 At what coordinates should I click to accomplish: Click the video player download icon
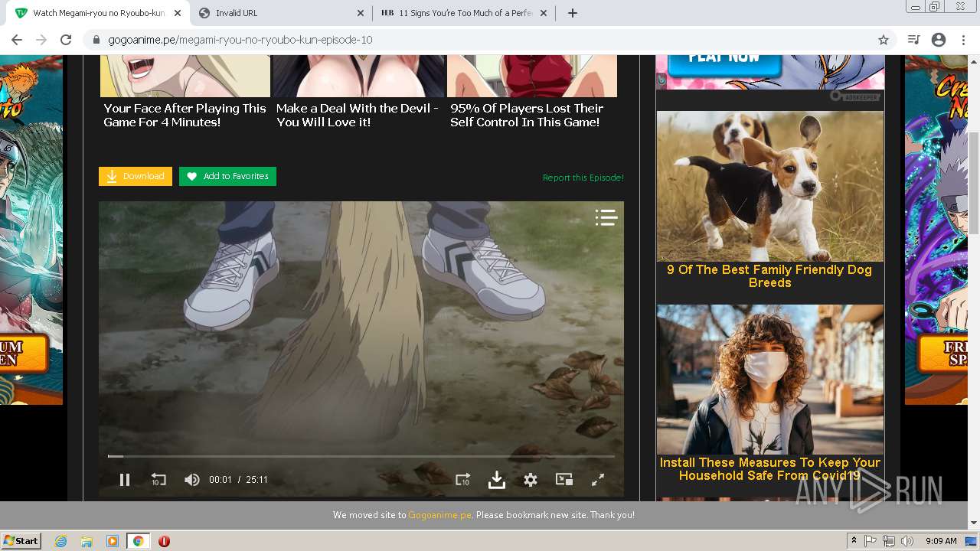tap(497, 480)
